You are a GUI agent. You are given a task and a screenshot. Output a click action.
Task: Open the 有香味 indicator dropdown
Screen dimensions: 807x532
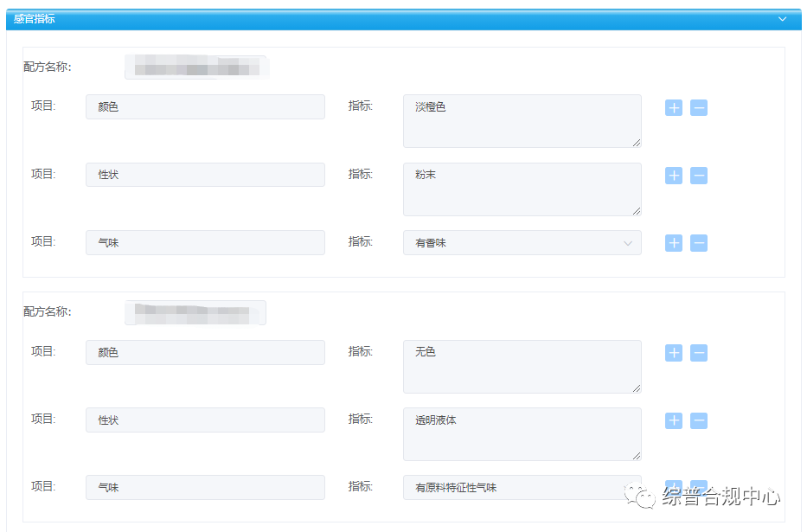click(522, 243)
